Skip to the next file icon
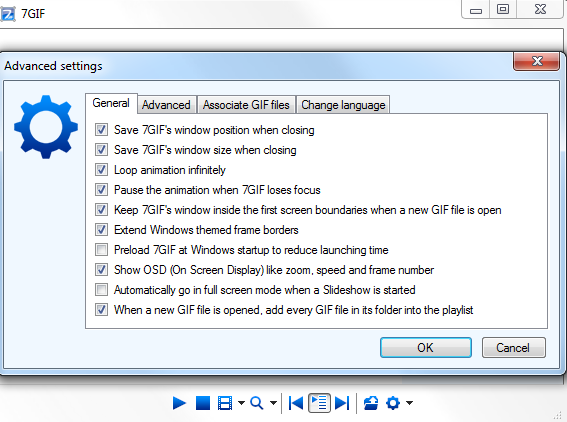This screenshot has width=567, height=422. [x=342, y=403]
